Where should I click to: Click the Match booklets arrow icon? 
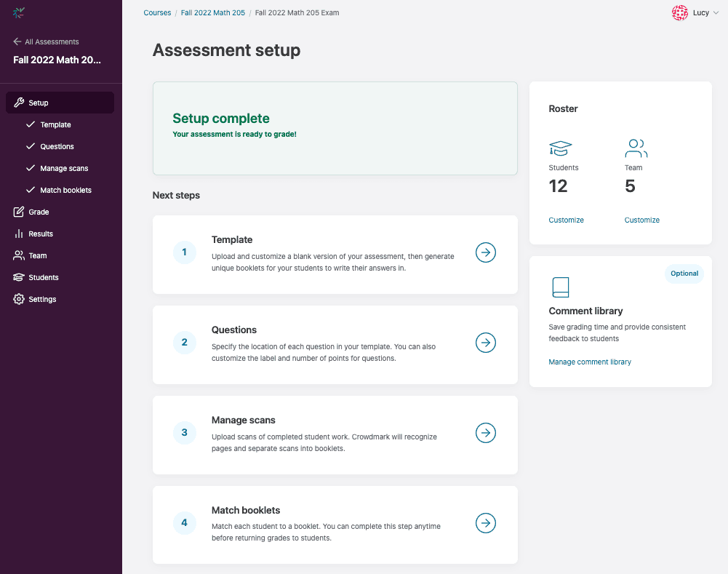485,523
